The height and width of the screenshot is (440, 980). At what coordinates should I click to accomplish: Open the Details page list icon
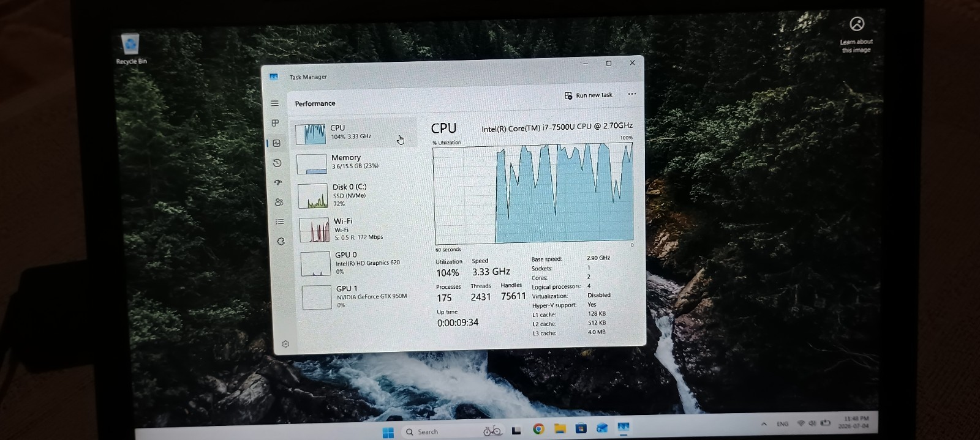(x=280, y=222)
